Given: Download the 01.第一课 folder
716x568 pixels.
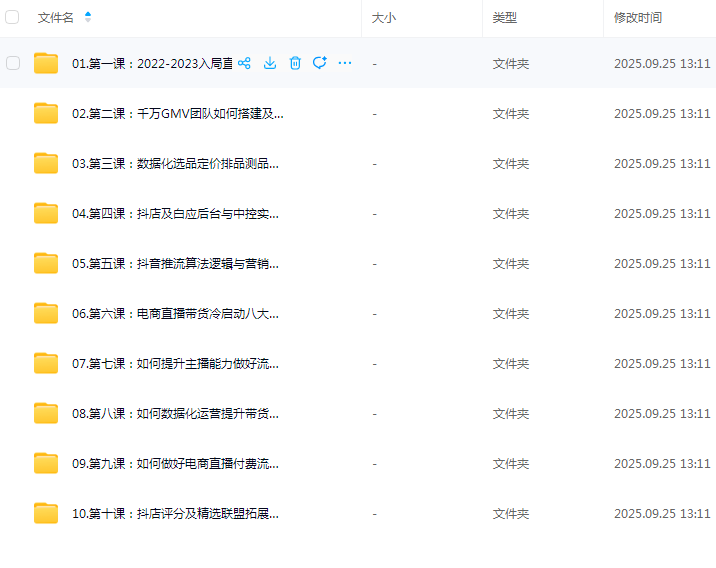Looking at the screenshot, I should pos(270,63).
